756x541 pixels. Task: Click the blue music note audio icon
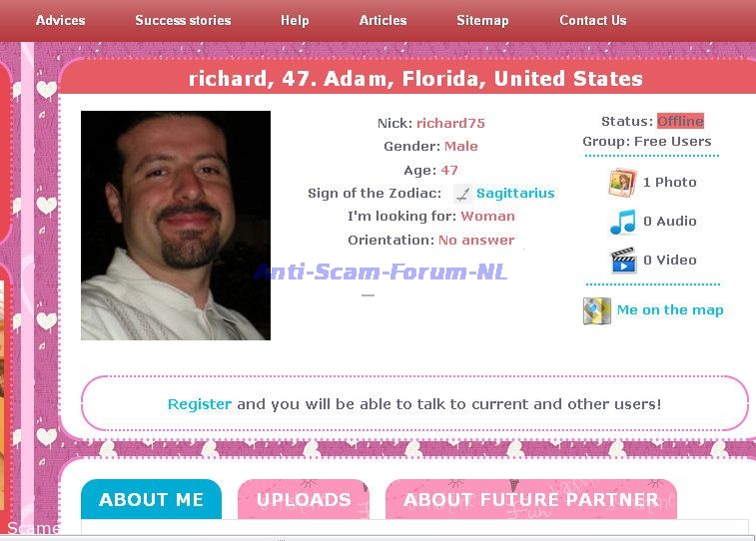pos(622,222)
